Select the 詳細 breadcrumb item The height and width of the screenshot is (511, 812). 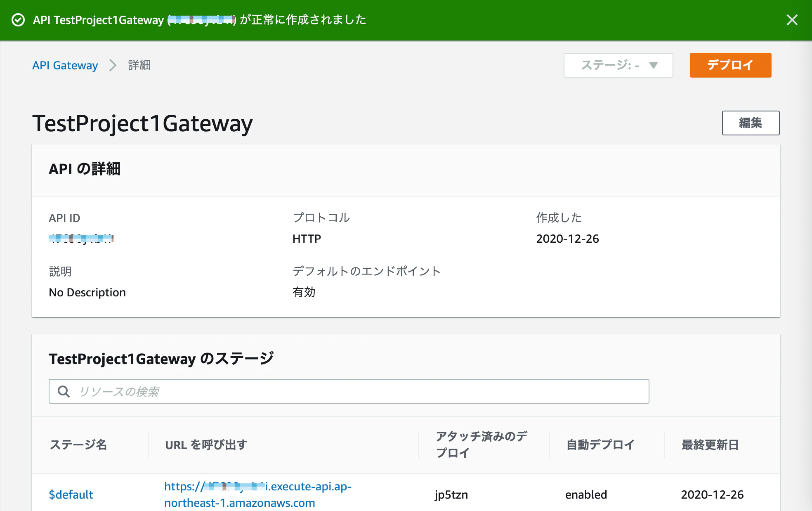point(139,65)
